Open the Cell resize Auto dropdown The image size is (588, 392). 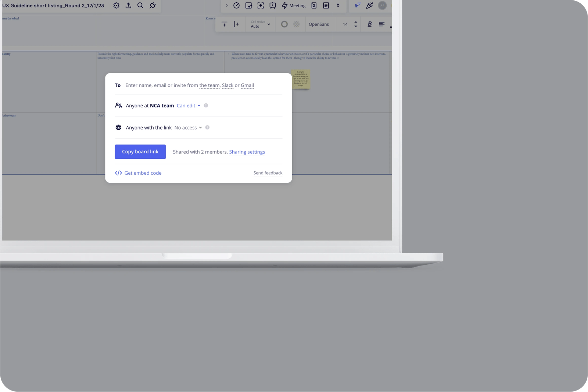(261, 24)
